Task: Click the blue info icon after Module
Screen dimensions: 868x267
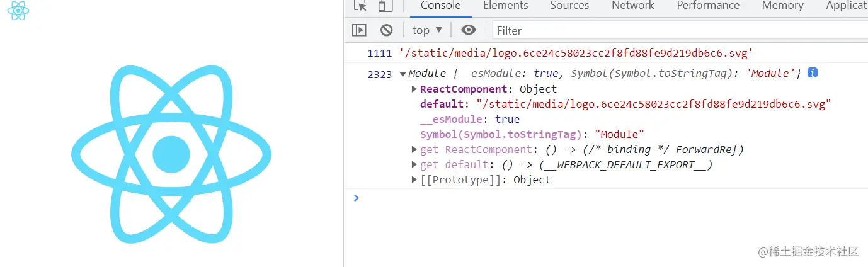Action: coord(813,73)
